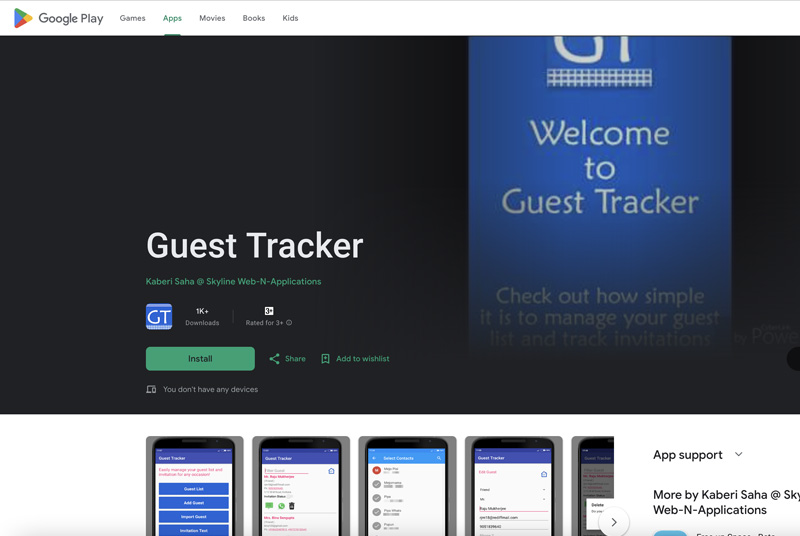Open the Games tab
This screenshot has width=800, height=536.
(x=133, y=18)
